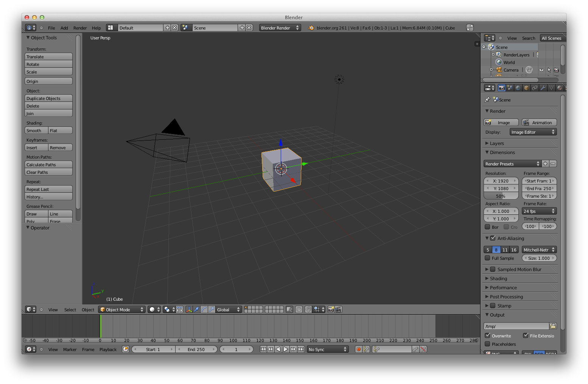
Task: Open the Help menu
Action: click(96, 28)
